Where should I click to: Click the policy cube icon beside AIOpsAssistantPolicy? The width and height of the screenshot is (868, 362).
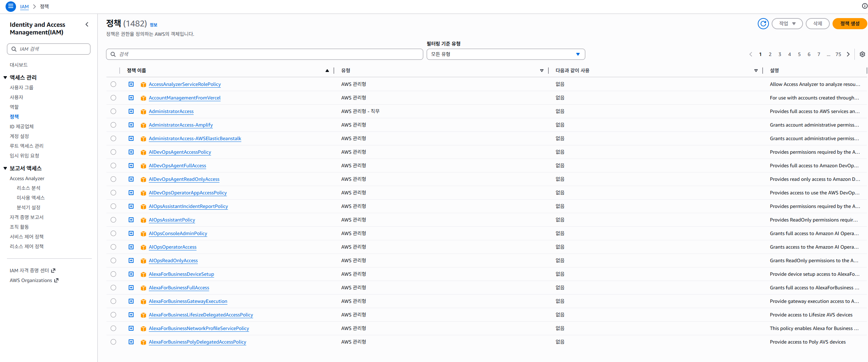(143, 220)
